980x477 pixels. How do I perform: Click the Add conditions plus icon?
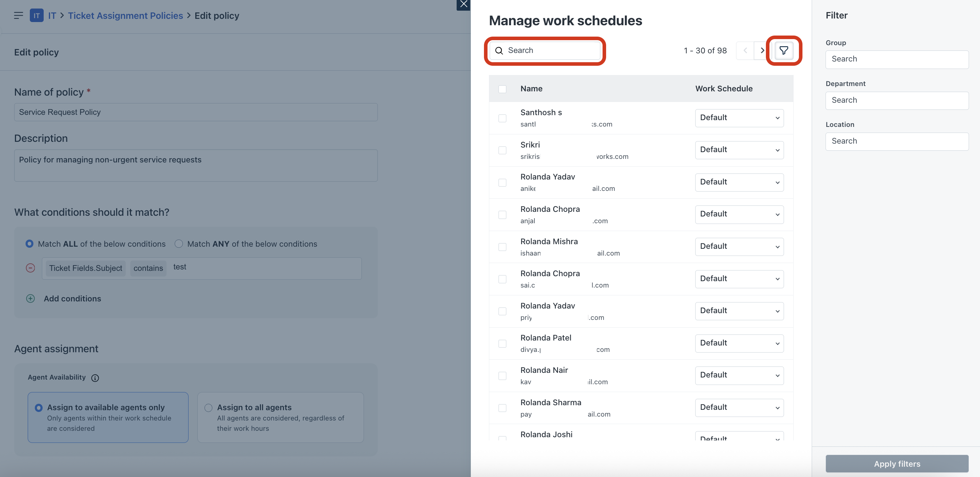pyautogui.click(x=31, y=299)
